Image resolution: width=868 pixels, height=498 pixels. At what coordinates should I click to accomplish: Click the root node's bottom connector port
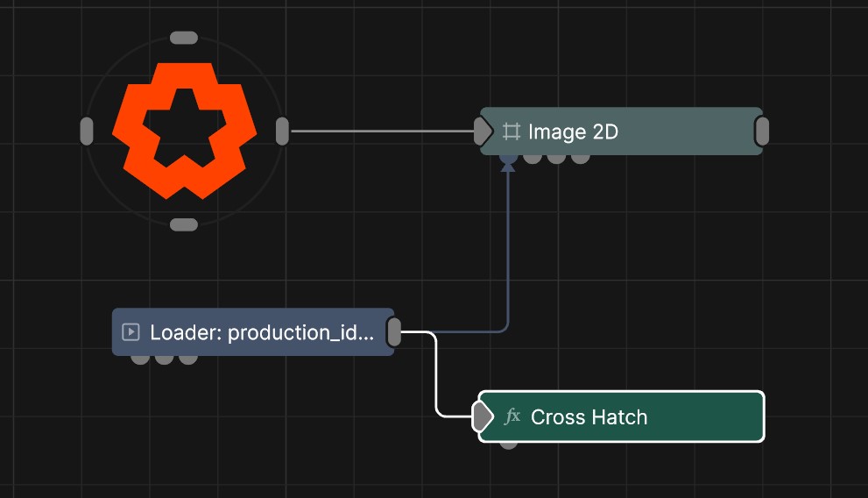(x=184, y=224)
